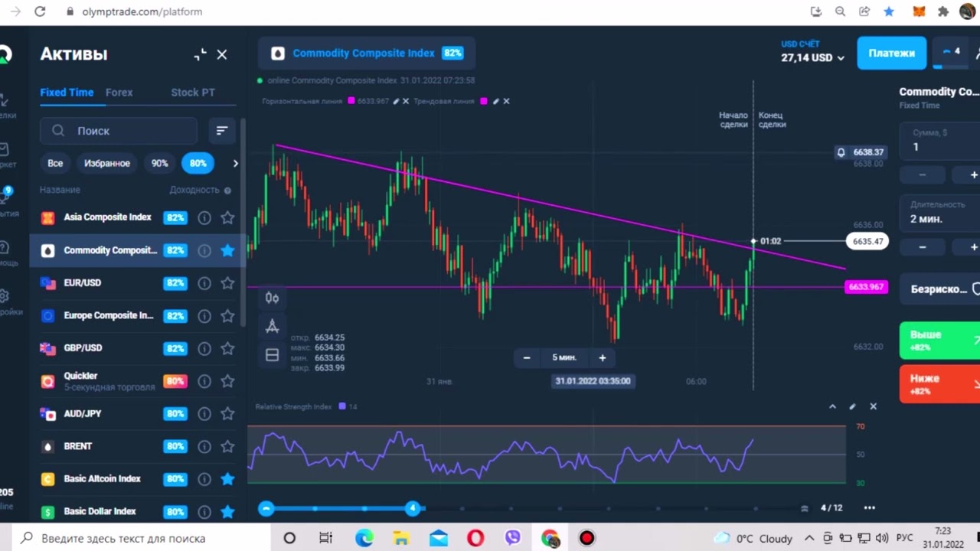This screenshot has width=980, height=551.
Task: Pick color for the RSI indicator swatch
Action: (x=342, y=406)
